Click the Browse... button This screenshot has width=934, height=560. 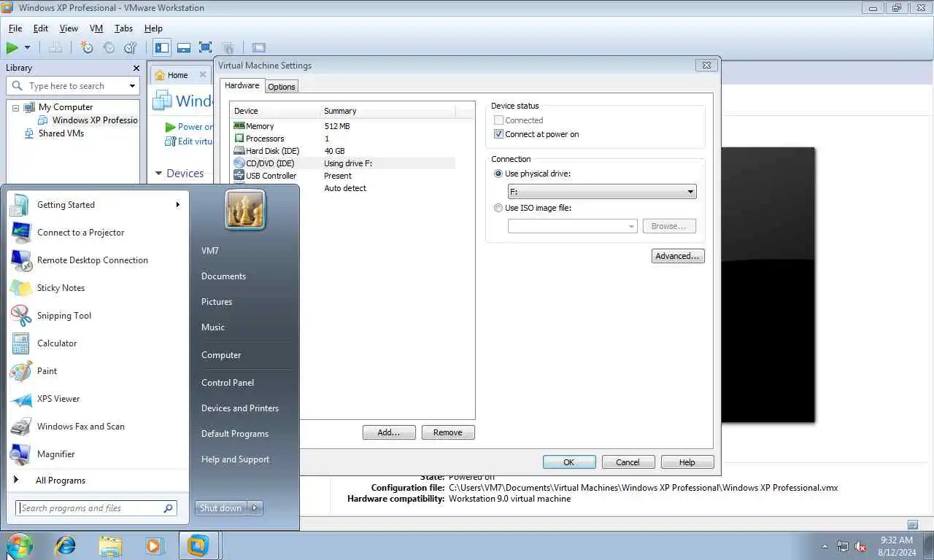(669, 227)
